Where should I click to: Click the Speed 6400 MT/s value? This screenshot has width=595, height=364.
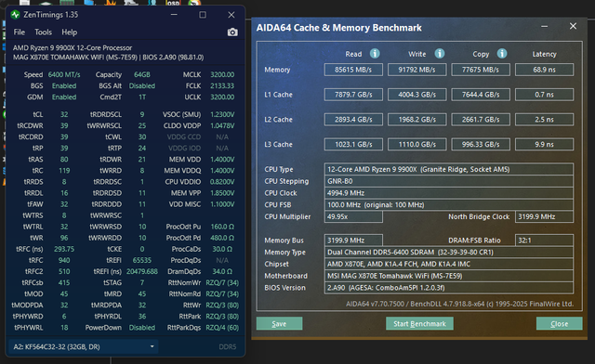pyautogui.click(x=64, y=74)
